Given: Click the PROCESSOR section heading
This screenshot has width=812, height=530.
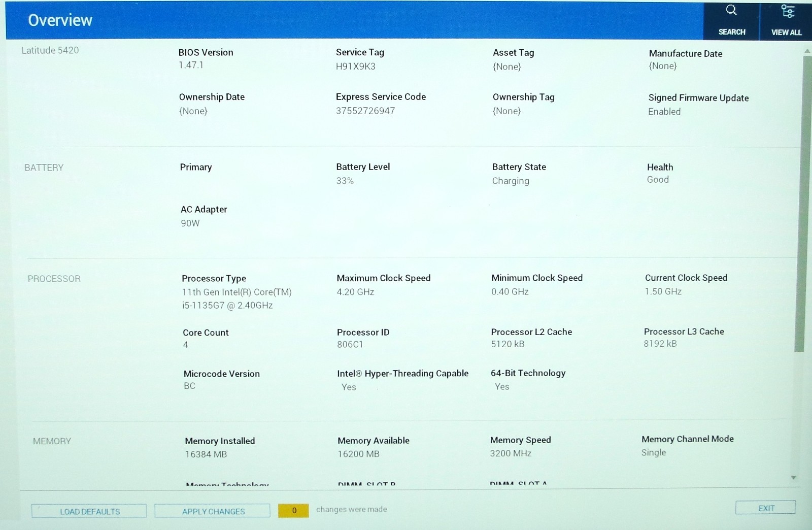Looking at the screenshot, I should tap(54, 279).
